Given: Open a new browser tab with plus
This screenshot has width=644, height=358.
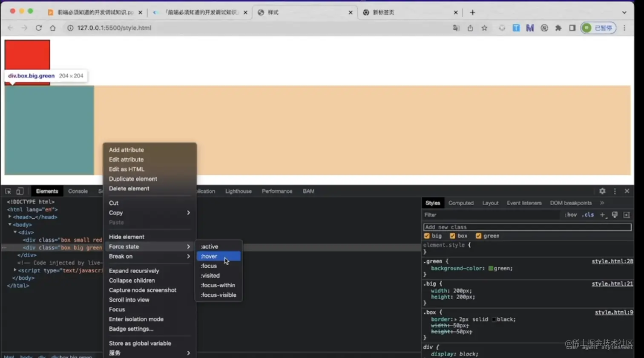Looking at the screenshot, I should (x=472, y=12).
